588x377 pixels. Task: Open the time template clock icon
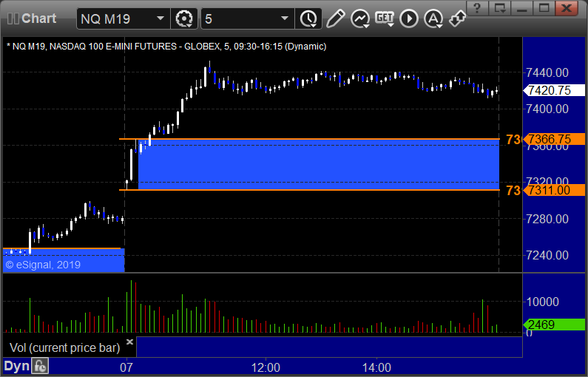click(x=308, y=18)
